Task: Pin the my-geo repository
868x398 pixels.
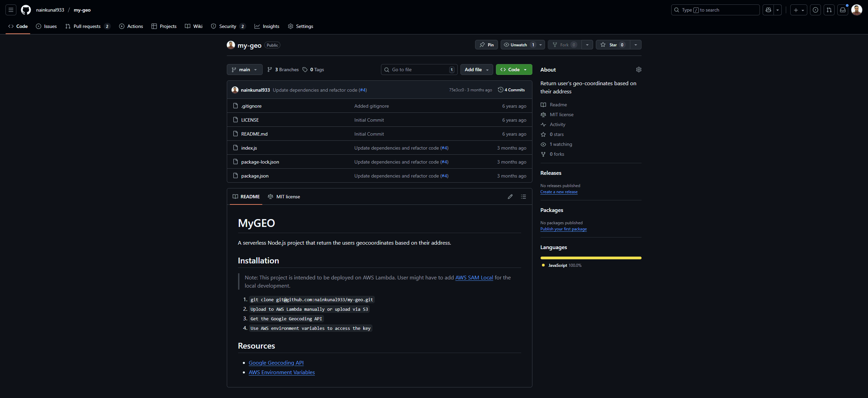Action: coord(486,45)
